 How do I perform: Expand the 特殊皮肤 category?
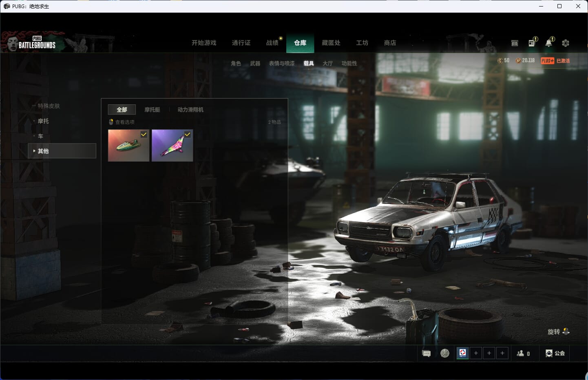point(49,106)
